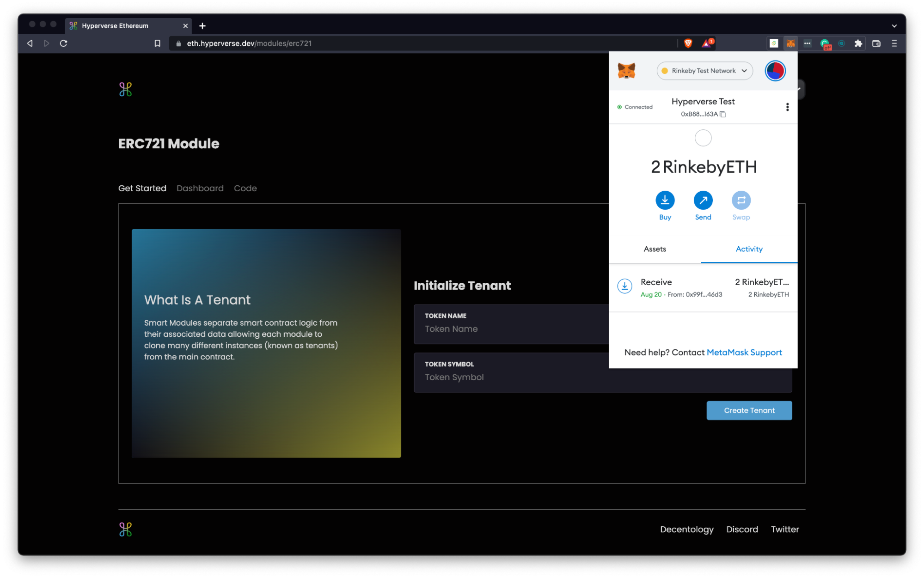
Task: Click the password manager dots extension icon
Action: point(808,43)
